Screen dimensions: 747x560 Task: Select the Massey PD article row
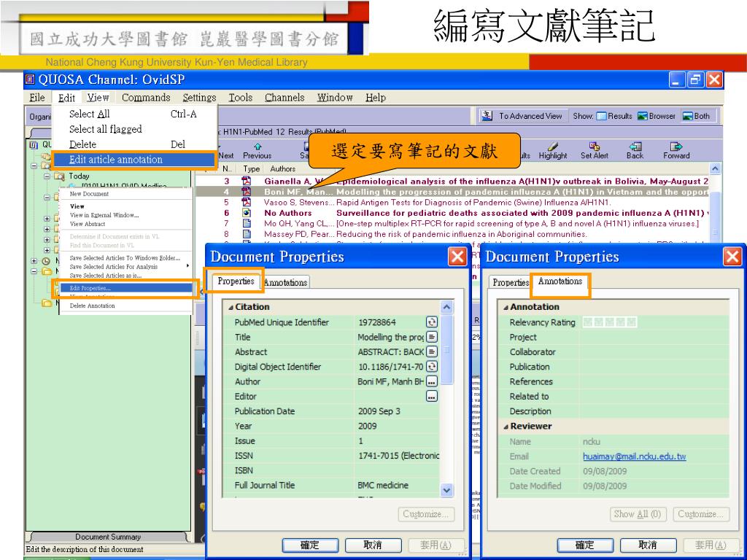[x=452, y=234]
